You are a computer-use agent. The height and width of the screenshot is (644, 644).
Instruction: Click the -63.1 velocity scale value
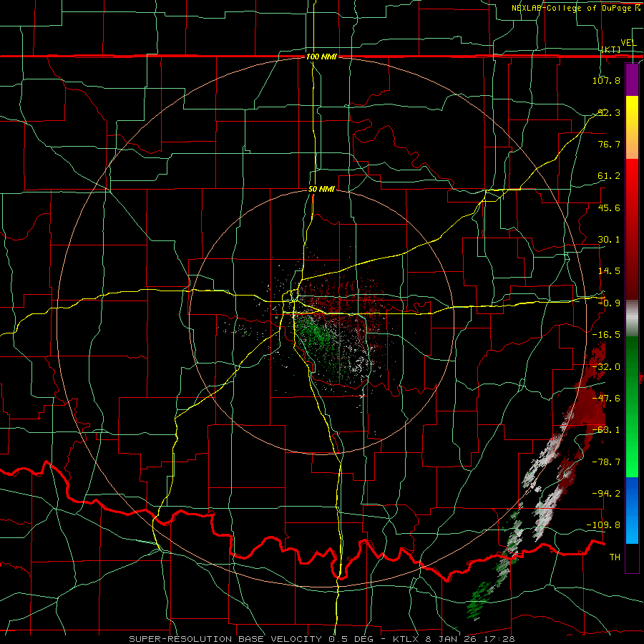click(x=606, y=430)
